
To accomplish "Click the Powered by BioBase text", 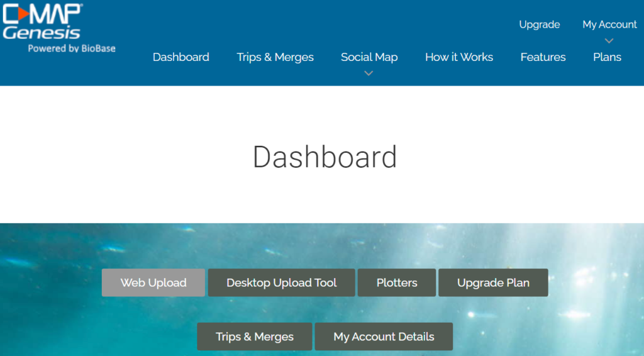I will pyautogui.click(x=72, y=48).
